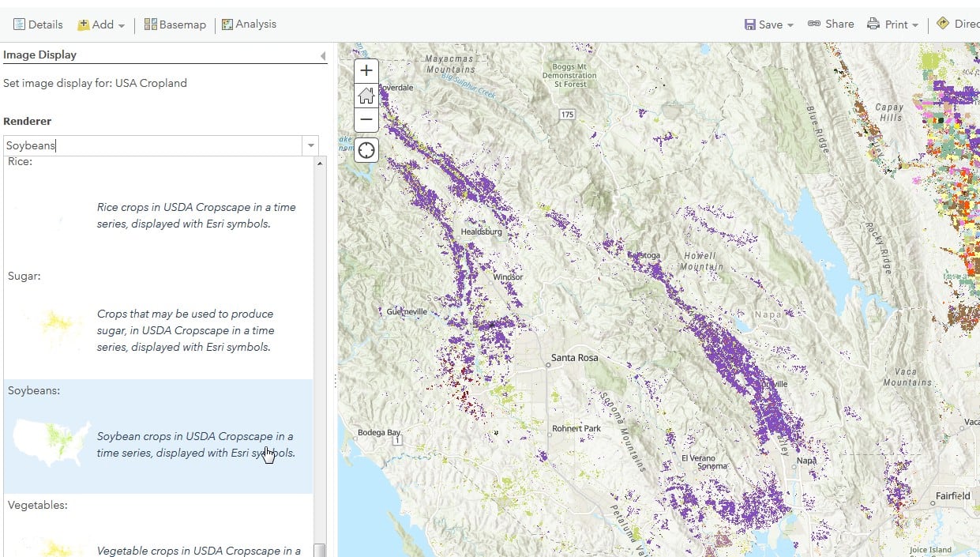
Task: Open the Basemap gallery
Action: pyautogui.click(x=175, y=24)
